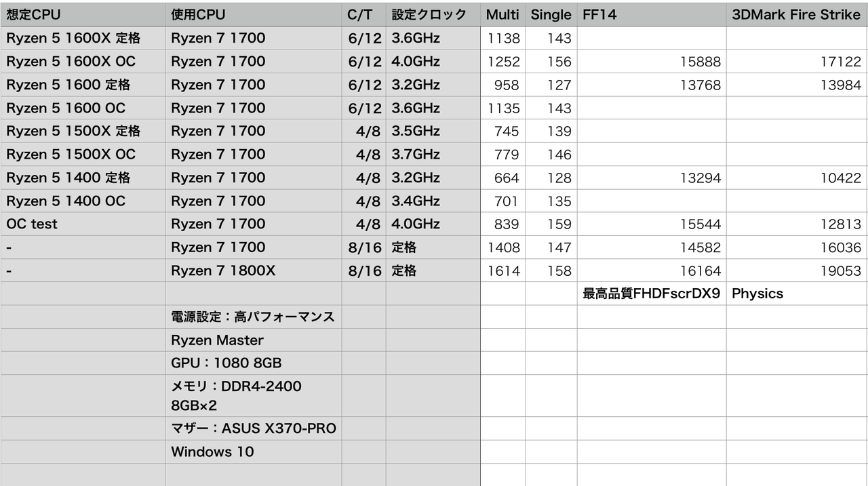Screen dimensions: 868x486
Task: Select the Ryzen 7 1800X cell
Action: click(x=254, y=270)
